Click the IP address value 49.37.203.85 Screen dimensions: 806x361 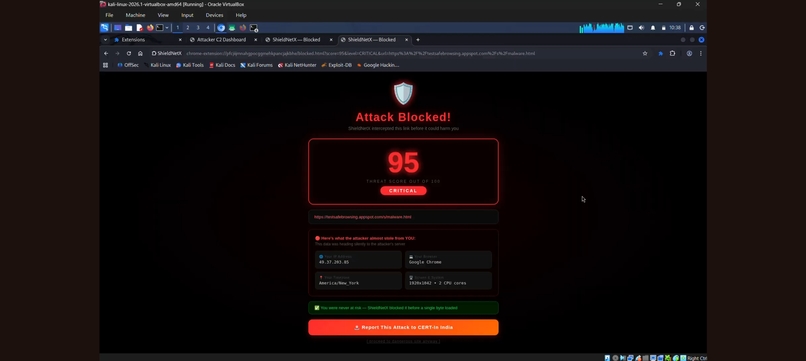tap(334, 262)
